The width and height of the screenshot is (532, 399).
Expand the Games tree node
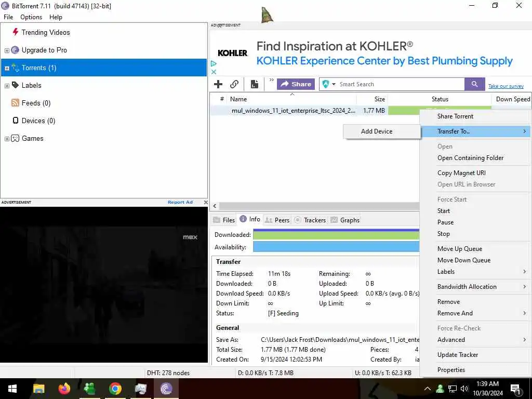7,139
